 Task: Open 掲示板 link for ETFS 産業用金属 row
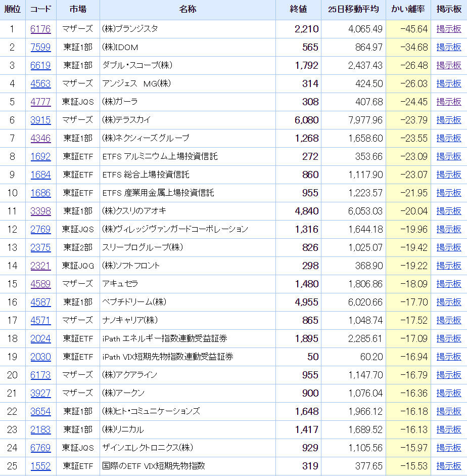[x=449, y=193]
